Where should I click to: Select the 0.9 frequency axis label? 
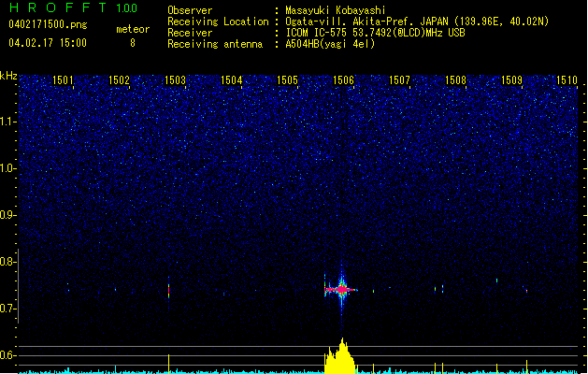click(8, 215)
